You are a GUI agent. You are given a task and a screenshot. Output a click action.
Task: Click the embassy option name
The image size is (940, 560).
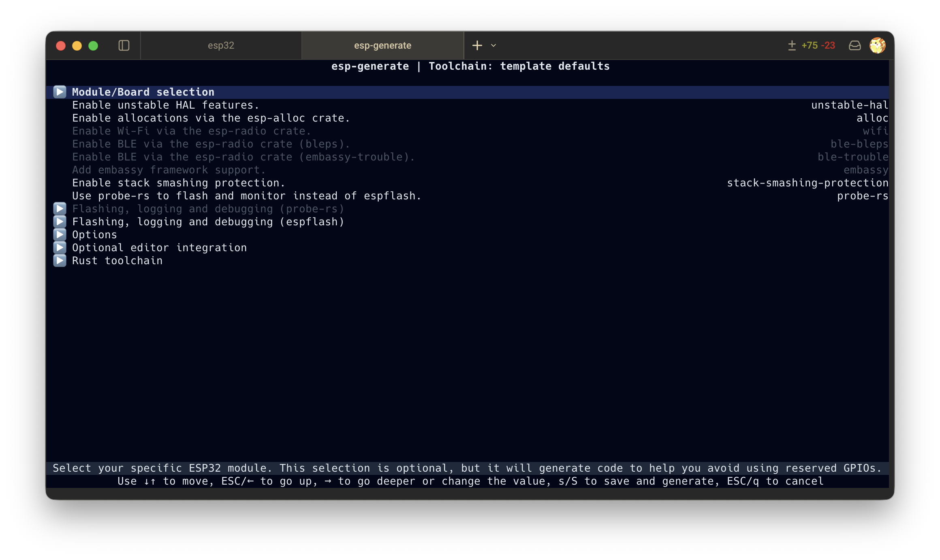pyautogui.click(x=866, y=170)
